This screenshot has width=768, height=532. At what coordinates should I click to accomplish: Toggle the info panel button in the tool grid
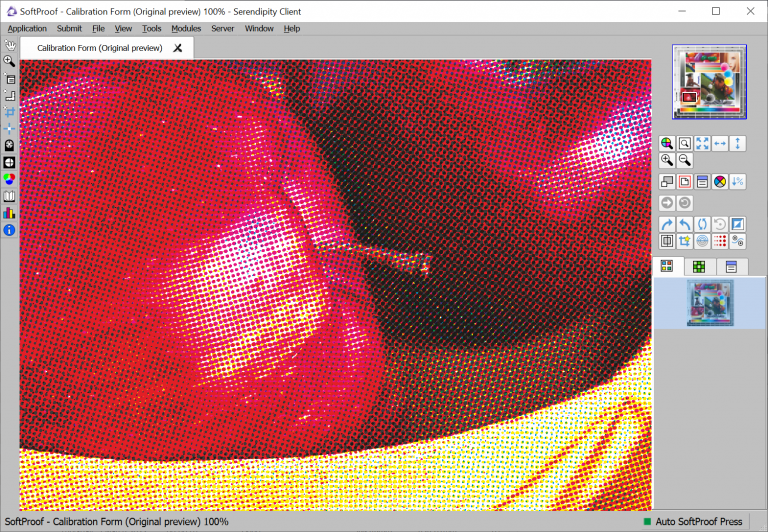702,182
